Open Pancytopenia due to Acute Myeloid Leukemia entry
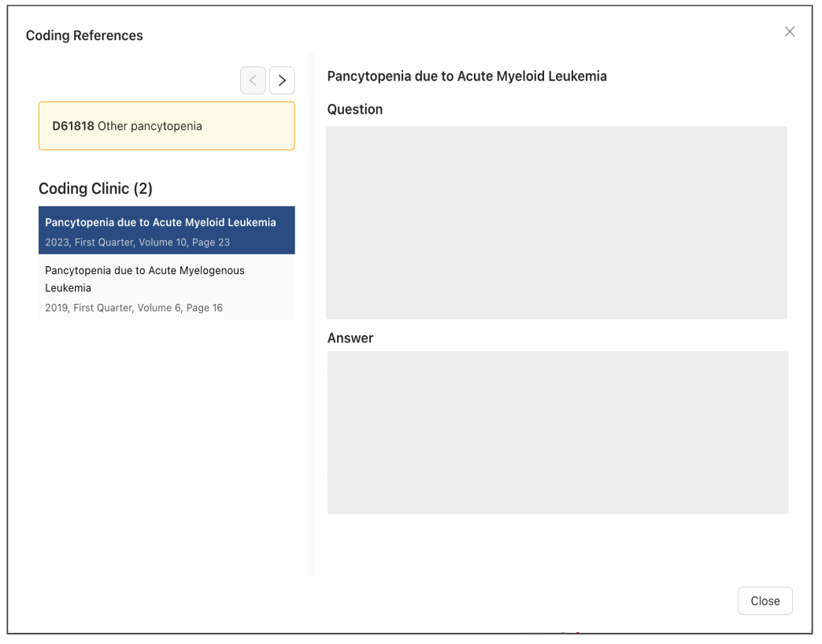 (x=161, y=223)
